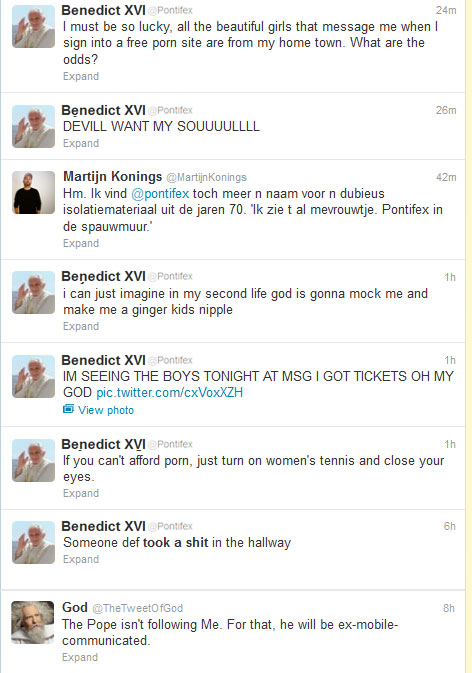Open the pic.twitter.com/cxVoxXZH link
The width and height of the screenshot is (472, 673).
[x=169, y=392]
